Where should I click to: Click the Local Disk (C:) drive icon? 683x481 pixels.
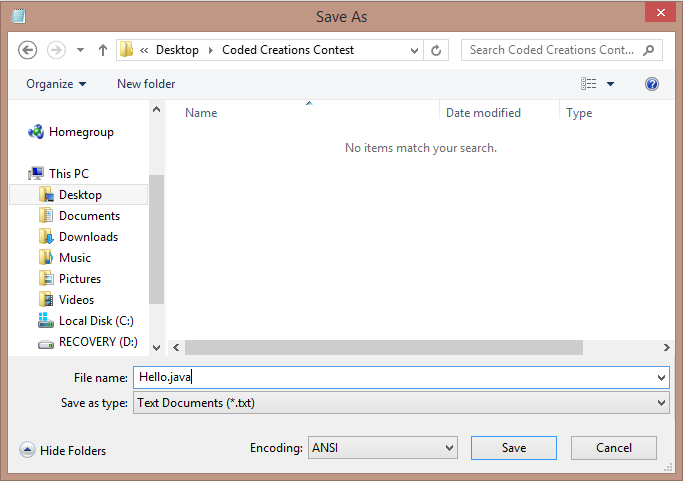point(46,320)
